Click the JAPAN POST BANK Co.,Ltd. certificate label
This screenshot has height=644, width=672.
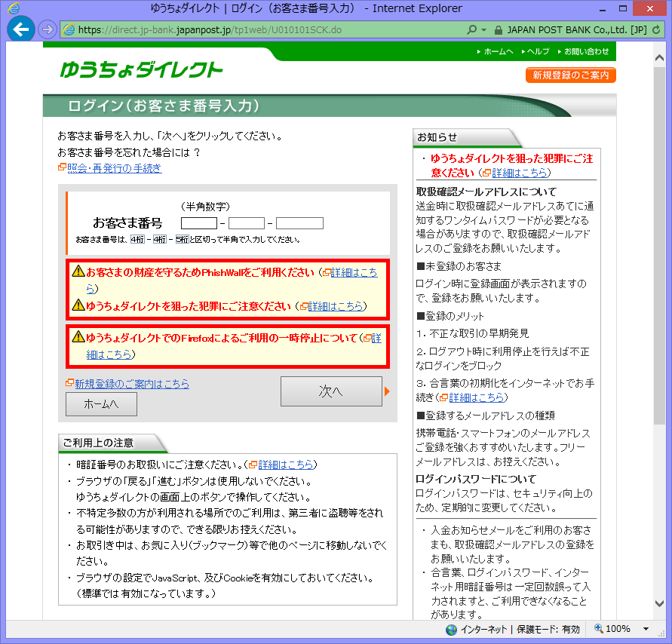[x=577, y=30]
